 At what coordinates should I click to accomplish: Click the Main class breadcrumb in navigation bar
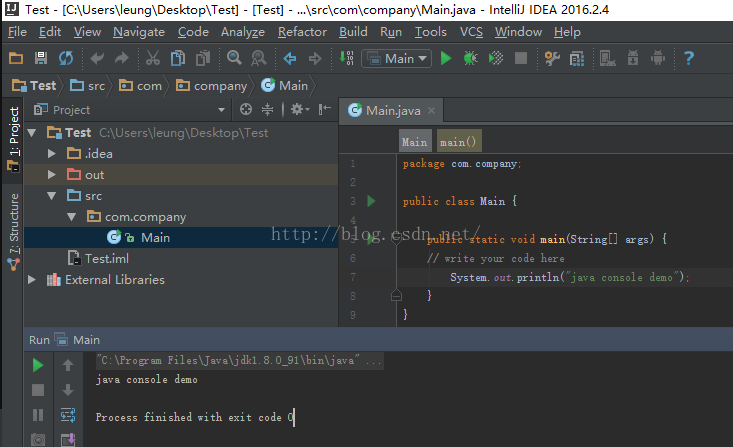(284, 86)
